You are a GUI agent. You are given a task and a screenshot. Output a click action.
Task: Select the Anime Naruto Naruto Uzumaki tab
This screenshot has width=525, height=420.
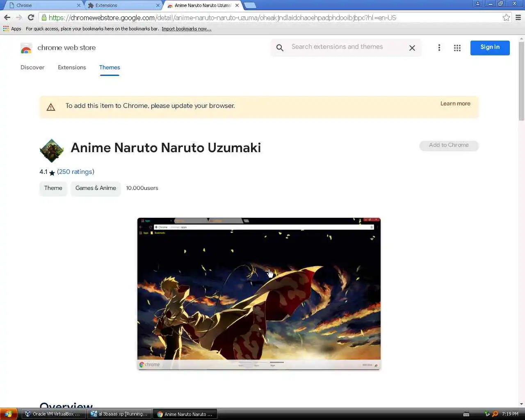tap(202, 5)
